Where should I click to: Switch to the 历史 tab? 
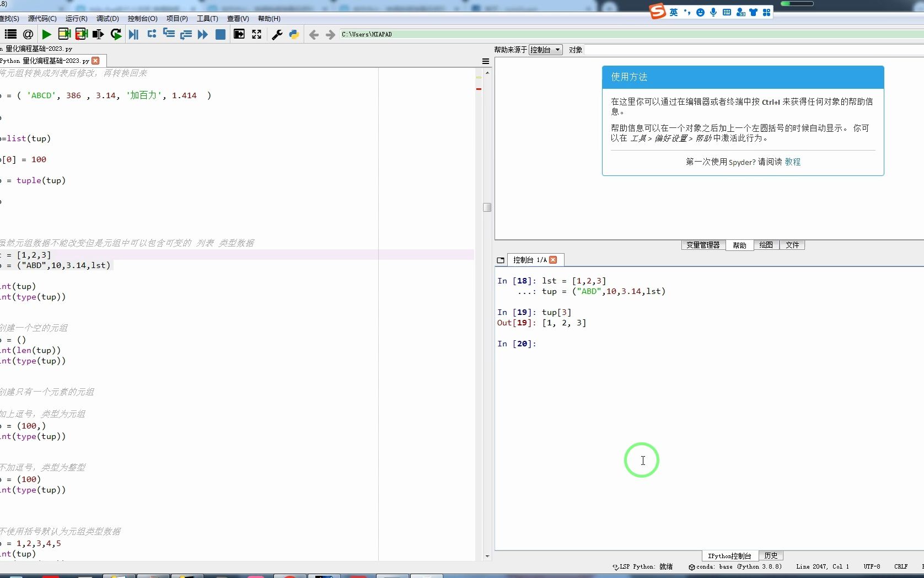point(771,555)
